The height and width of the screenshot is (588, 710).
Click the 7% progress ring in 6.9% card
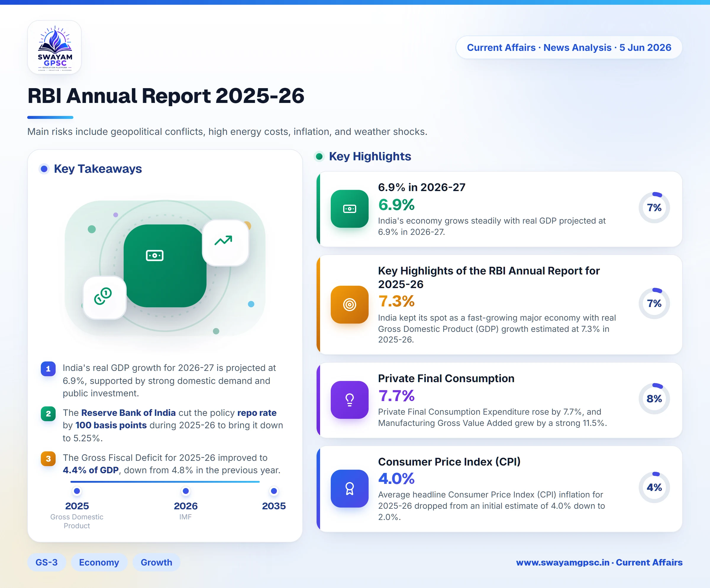click(x=654, y=208)
